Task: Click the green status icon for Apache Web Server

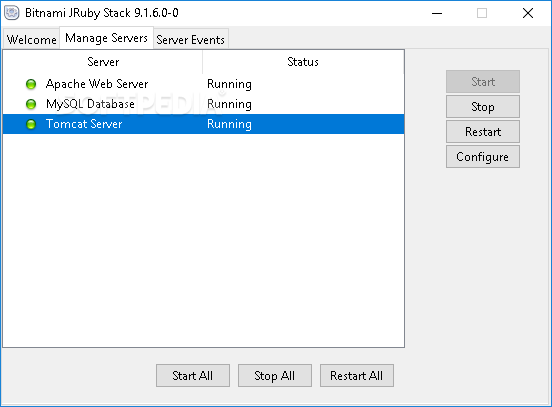Action: click(31, 84)
